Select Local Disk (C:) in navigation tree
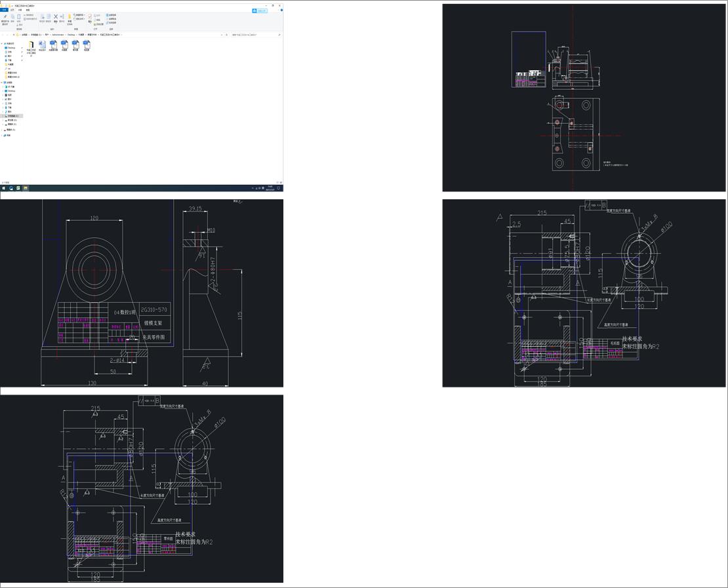The height and width of the screenshot is (588, 728). click(12, 116)
